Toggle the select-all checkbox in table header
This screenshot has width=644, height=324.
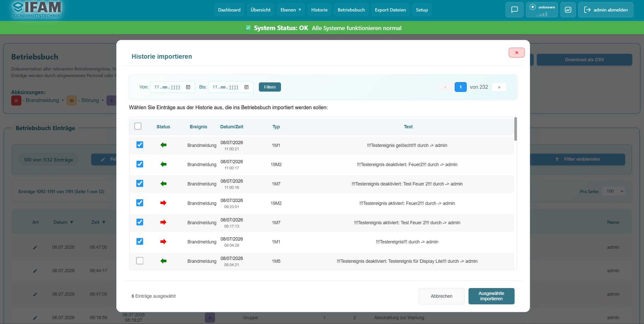pyautogui.click(x=138, y=126)
